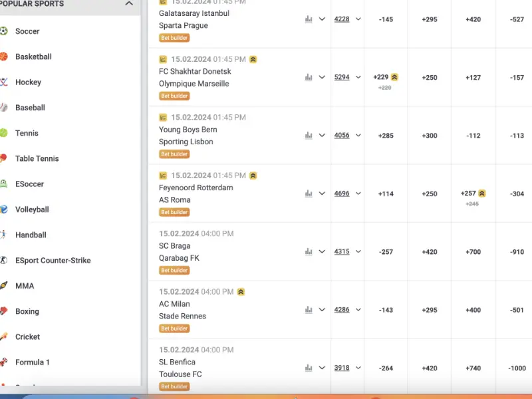Select Hockey in the sports menu
532x399 pixels.
(x=28, y=82)
